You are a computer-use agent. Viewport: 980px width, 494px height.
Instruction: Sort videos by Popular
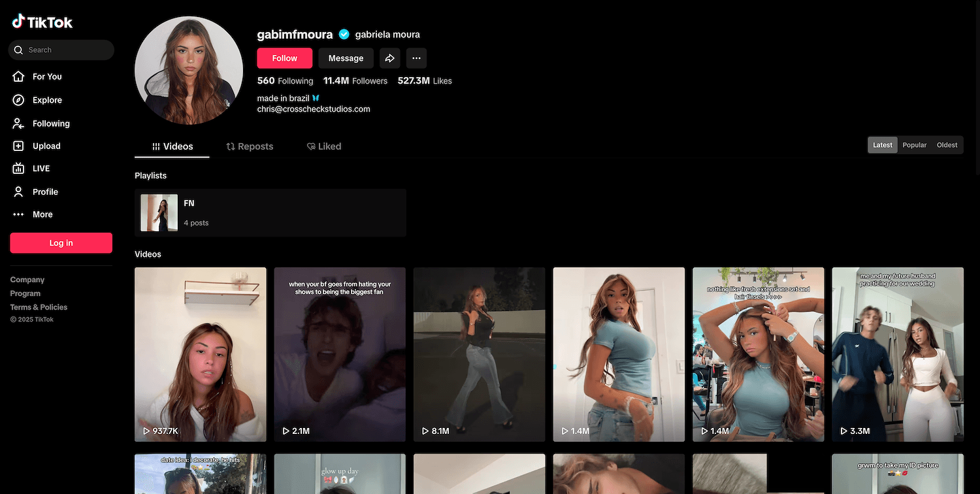pyautogui.click(x=914, y=145)
